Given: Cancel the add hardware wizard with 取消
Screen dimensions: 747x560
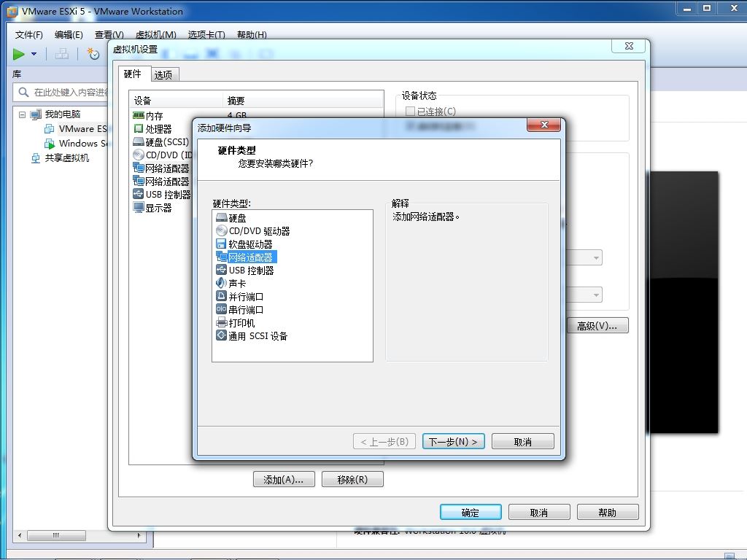Looking at the screenshot, I should tap(522, 441).
